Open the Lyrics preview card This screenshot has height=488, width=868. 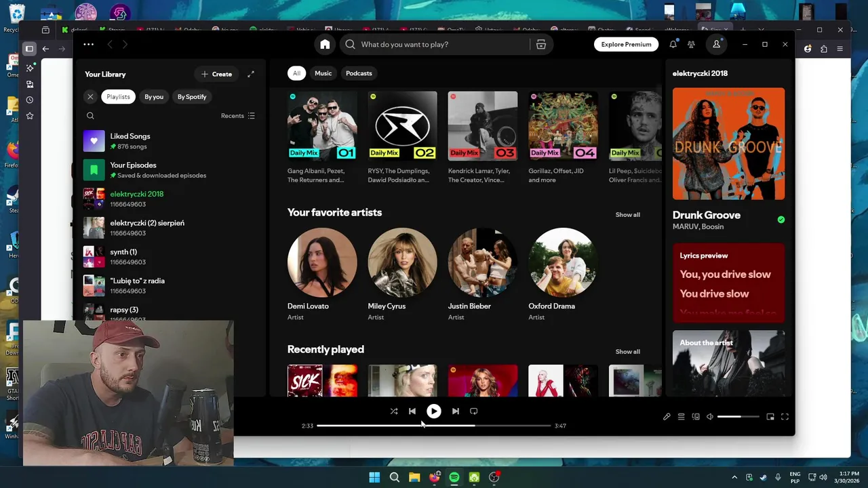click(x=728, y=282)
